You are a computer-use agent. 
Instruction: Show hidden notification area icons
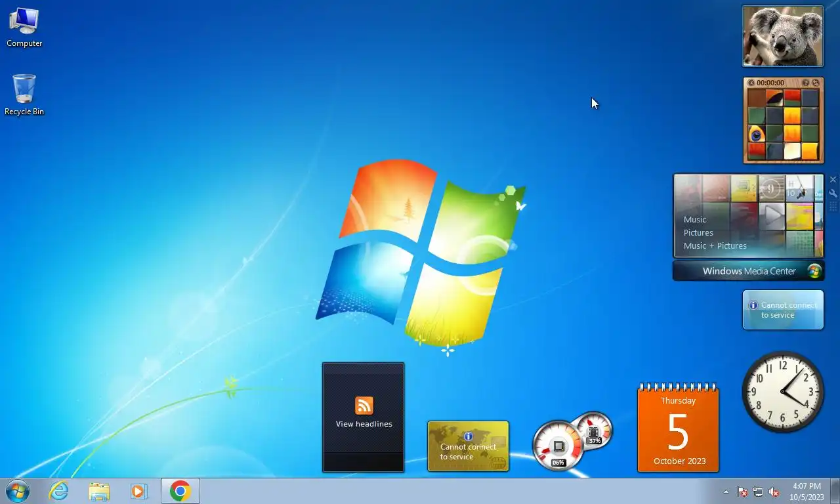(726, 492)
